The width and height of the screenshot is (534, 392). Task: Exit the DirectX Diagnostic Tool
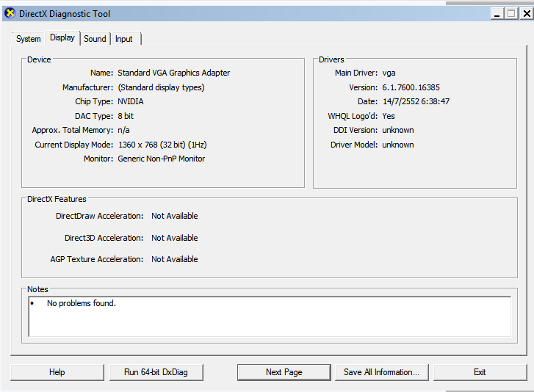coord(480,372)
